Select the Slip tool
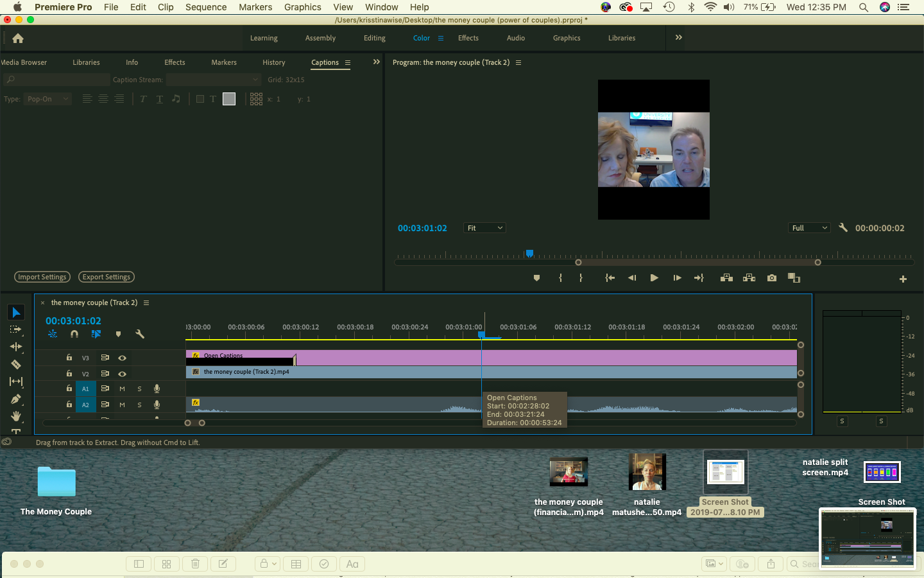This screenshot has height=578, width=924. tap(16, 381)
